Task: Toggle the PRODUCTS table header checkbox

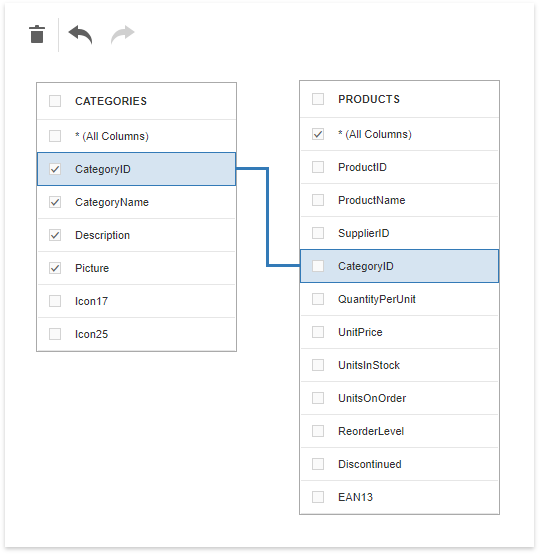Action: [x=318, y=99]
